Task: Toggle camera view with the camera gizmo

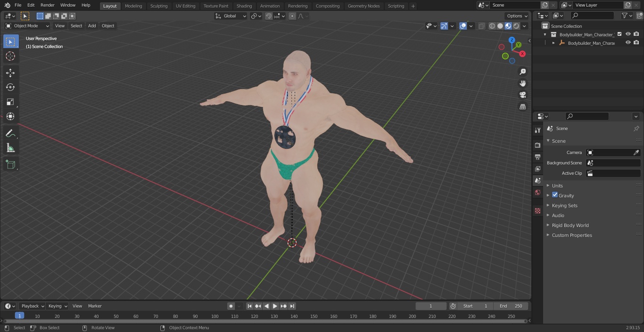Action: 522,95
